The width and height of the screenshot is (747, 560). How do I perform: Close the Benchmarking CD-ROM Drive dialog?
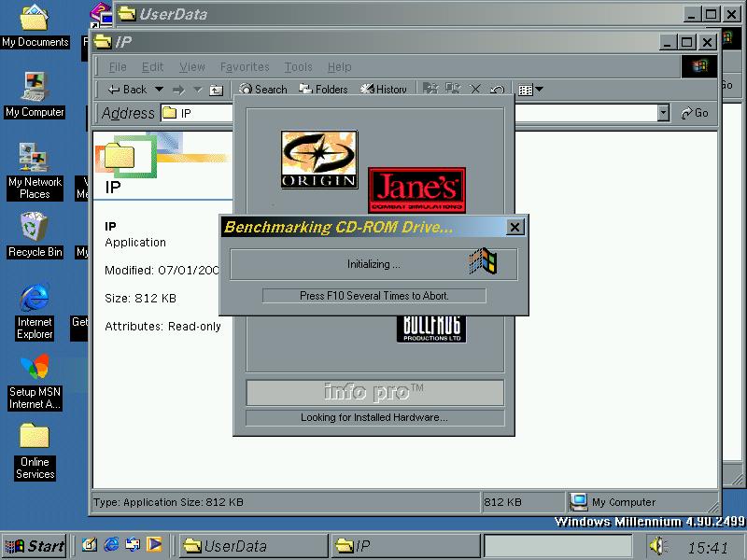click(x=515, y=227)
